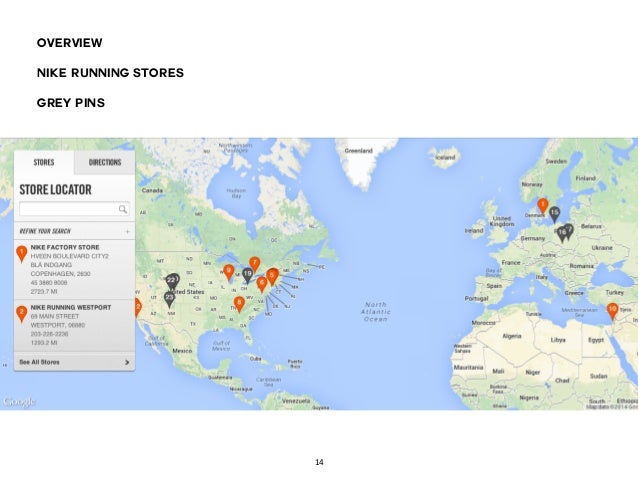Click the Copenhagen, 2630 address line
Screen dimensions: 638x479
[61, 274]
